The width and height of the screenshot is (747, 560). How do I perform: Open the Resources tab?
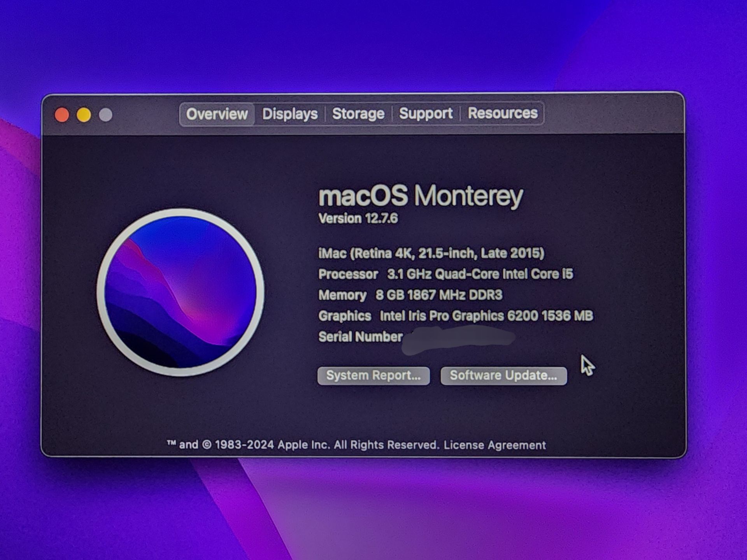[x=502, y=113]
